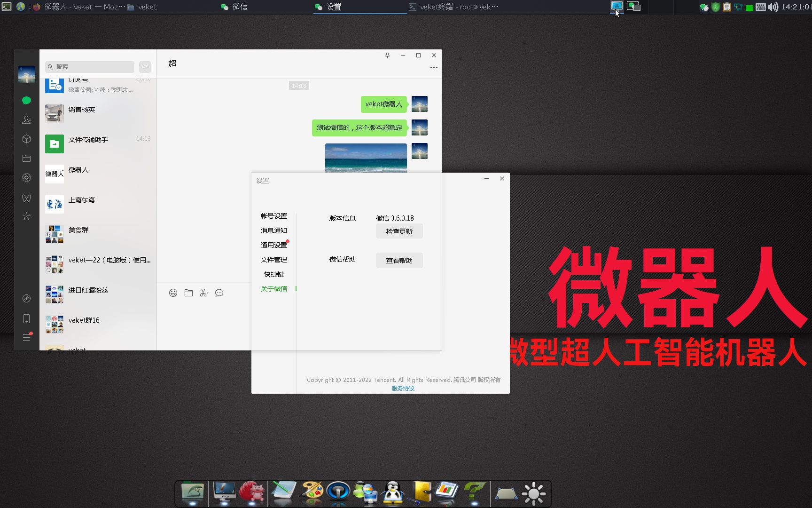Screen dimensions: 812x508
Task: Close the 设置 window
Action: (502, 179)
